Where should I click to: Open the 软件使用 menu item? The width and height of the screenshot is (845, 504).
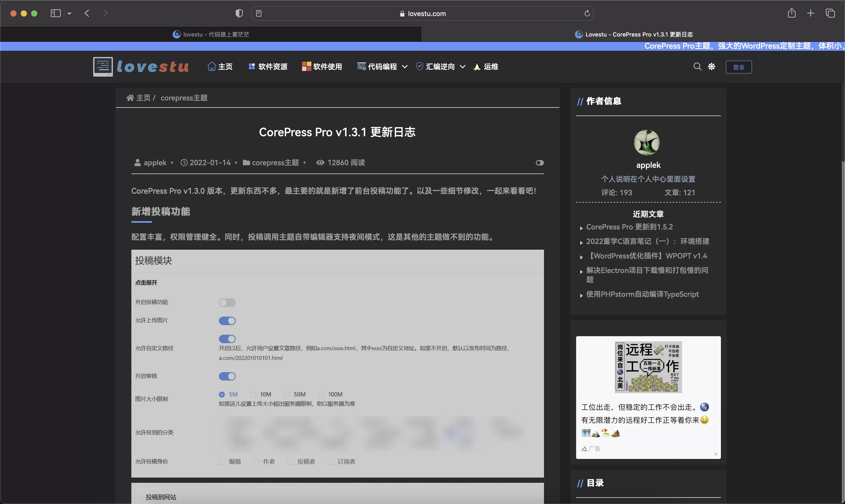tap(322, 67)
